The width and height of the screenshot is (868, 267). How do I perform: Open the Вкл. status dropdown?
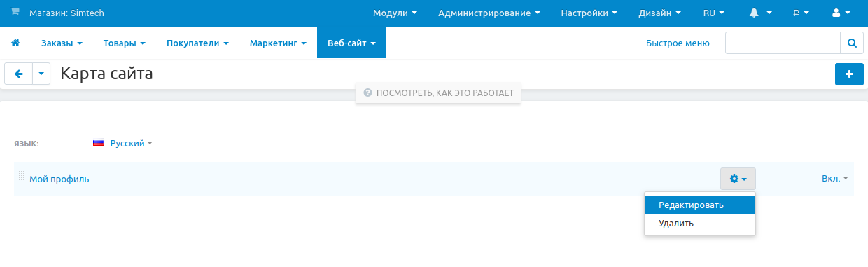[834, 179]
